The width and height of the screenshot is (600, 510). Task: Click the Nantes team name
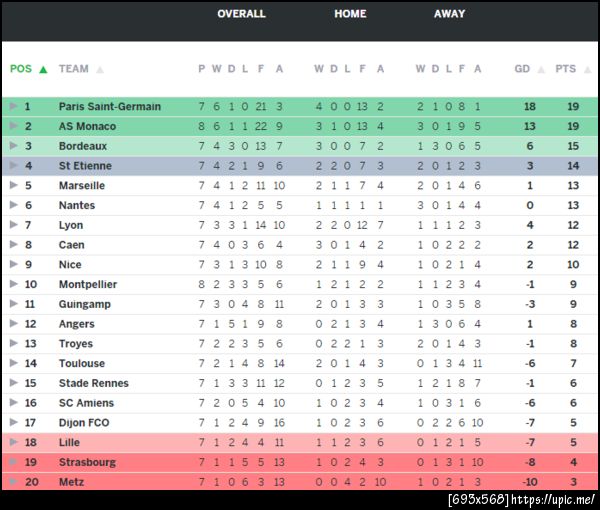77,205
